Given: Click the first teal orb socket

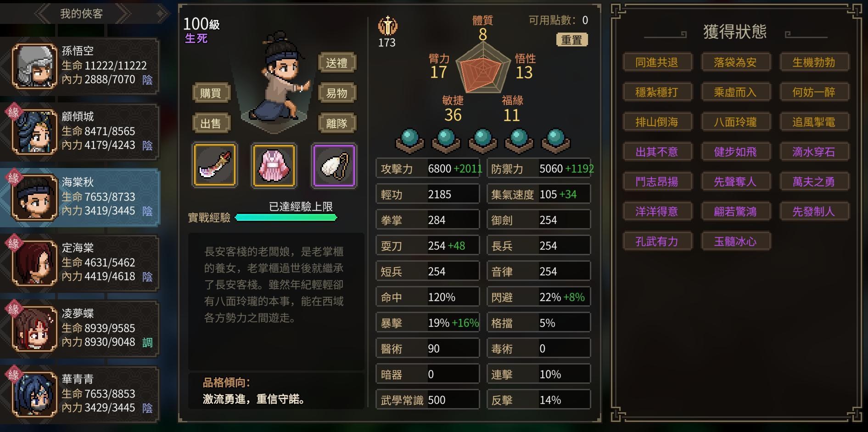Looking at the screenshot, I should tap(409, 141).
